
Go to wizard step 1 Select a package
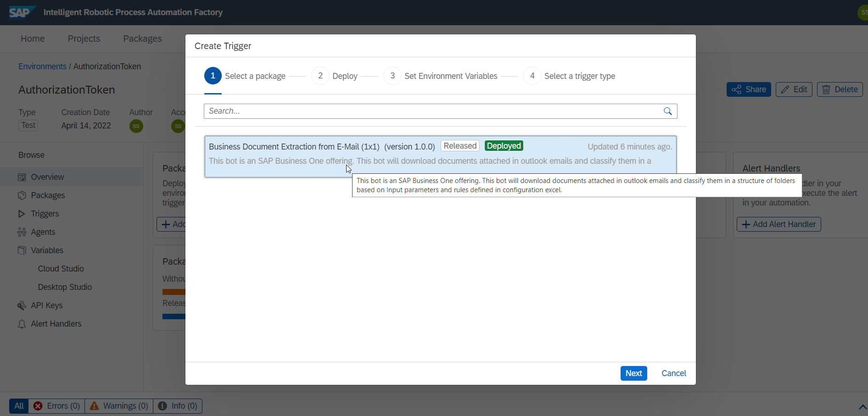point(245,76)
